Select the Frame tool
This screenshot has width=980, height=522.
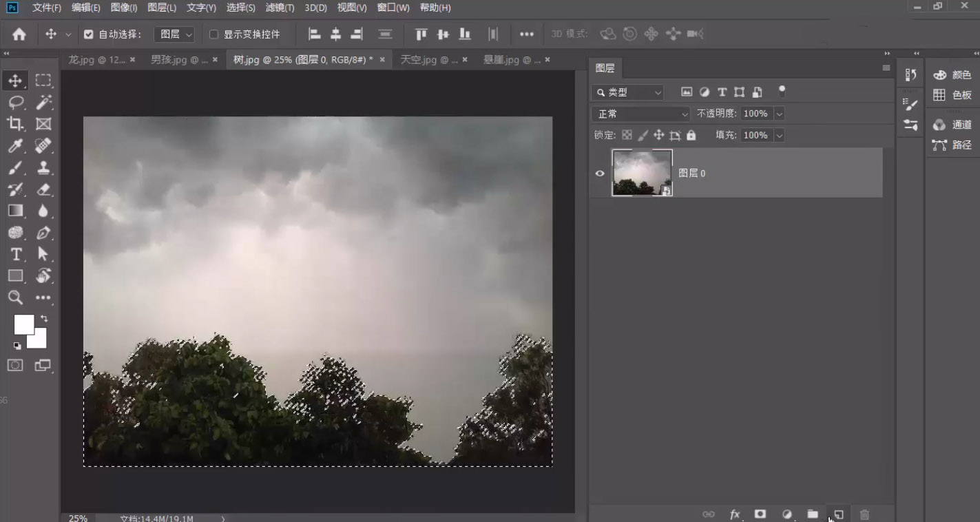(x=43, y=124)
